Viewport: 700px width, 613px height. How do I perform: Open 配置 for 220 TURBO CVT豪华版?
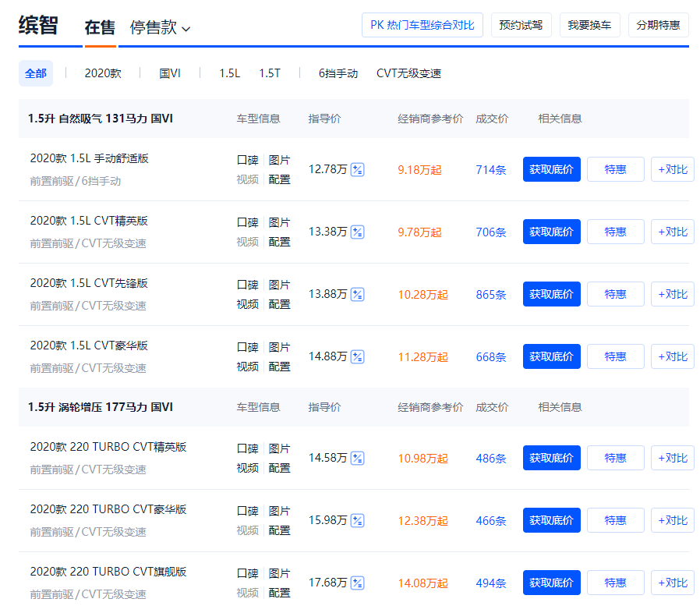[280, 530]
